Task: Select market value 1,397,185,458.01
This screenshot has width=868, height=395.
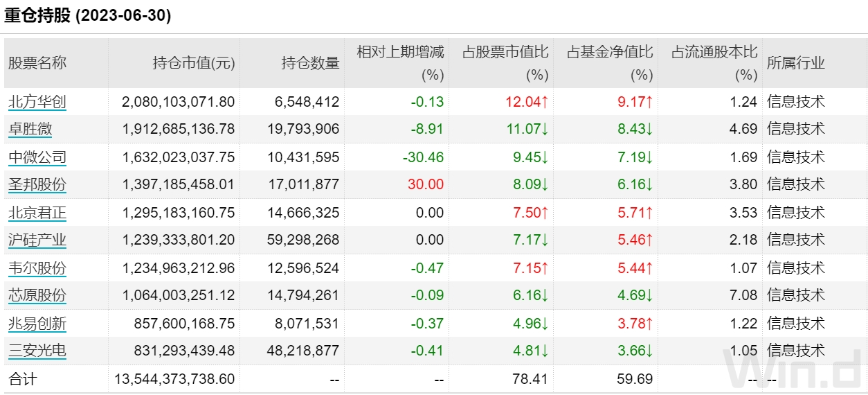Action: coord(179,184)
